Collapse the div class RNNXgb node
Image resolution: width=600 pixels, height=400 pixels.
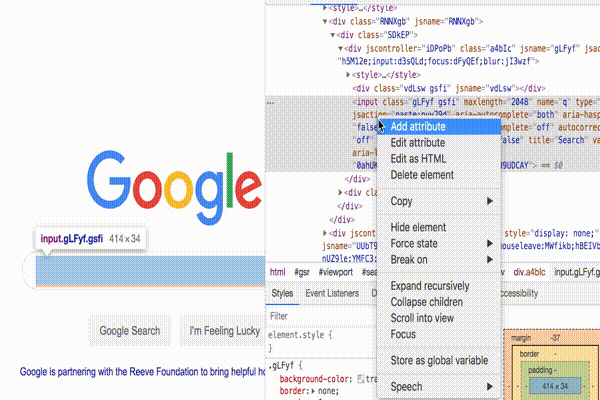[x=325, y=21]
